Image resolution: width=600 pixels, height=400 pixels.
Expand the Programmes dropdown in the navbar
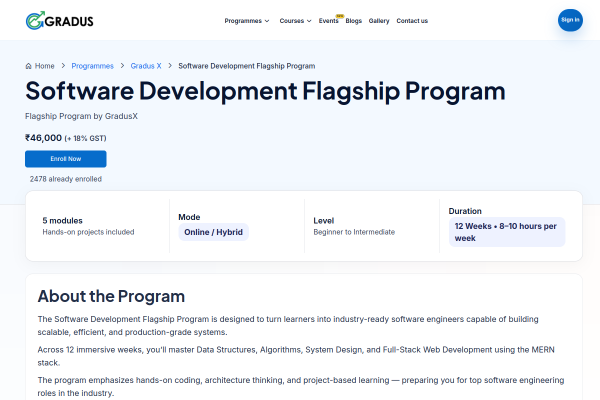tap(246, 21)
